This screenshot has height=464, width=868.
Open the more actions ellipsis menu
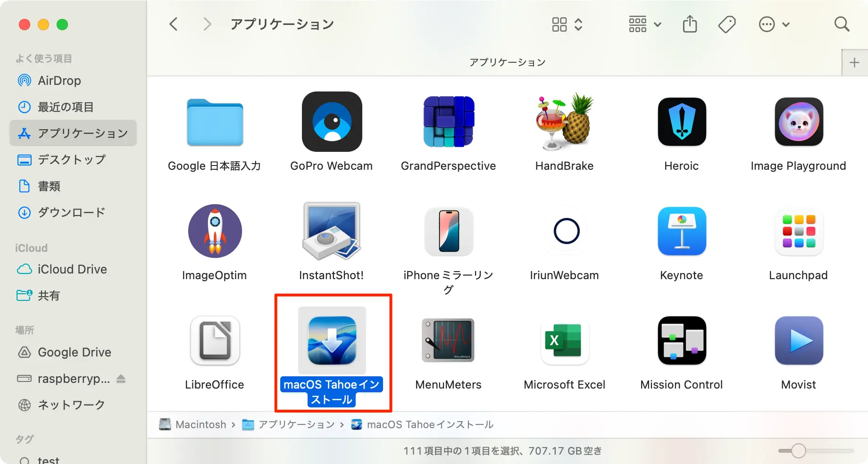[774, 24]
